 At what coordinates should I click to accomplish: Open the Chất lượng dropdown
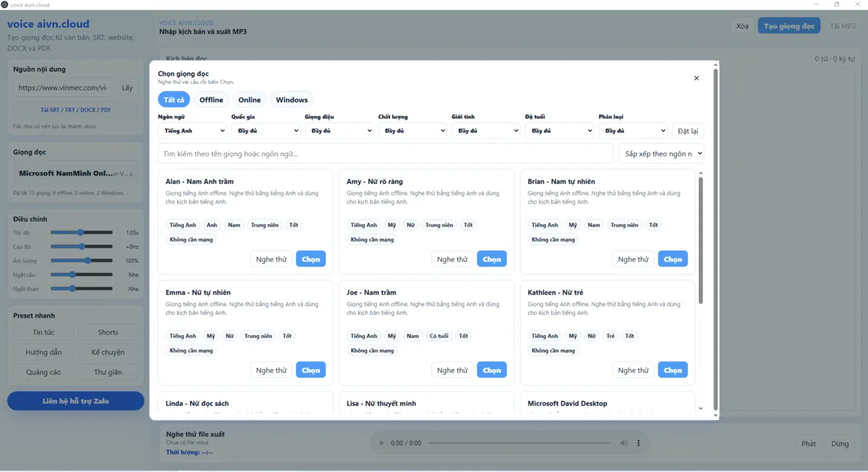click(412, 131)
